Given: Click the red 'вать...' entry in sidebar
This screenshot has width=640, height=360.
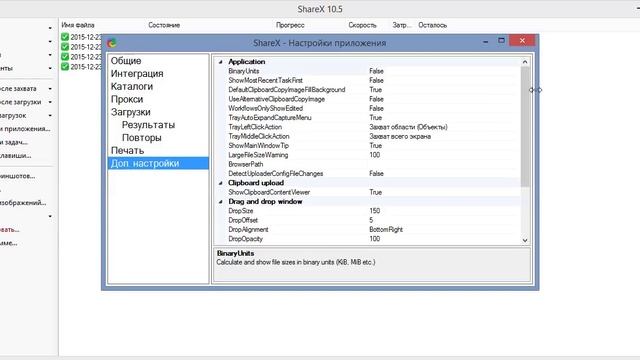Looking at the screenshot, I should 10,230.
